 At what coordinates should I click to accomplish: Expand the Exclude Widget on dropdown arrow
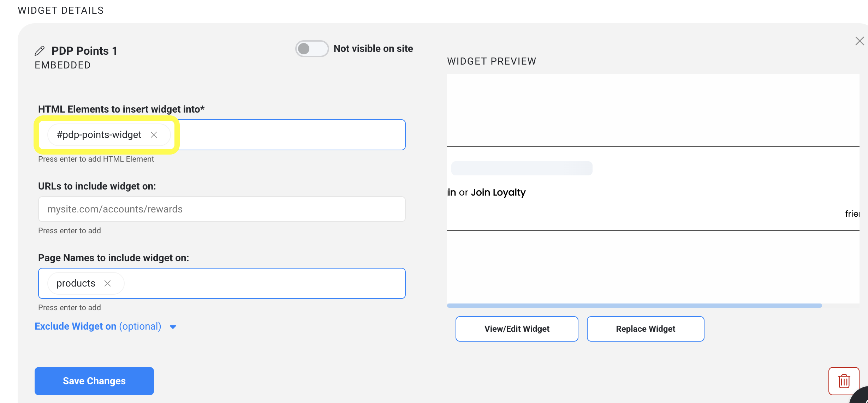(173, 327)
